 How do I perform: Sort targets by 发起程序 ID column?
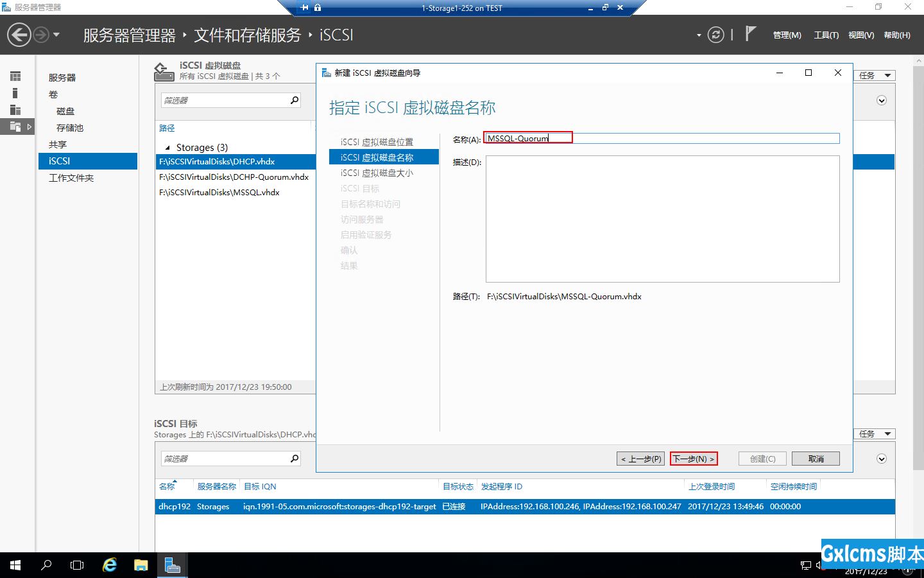tap(502, 487)
